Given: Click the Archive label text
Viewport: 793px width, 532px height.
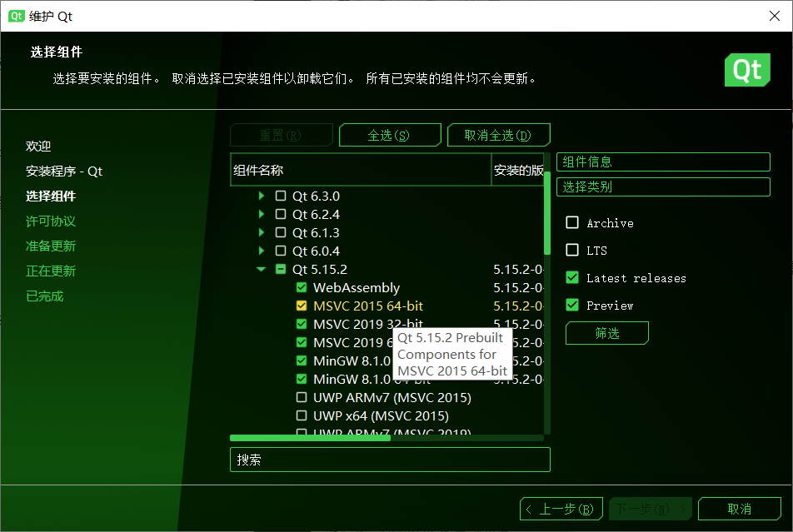Looking at the screenshot, I should (x=610, y=223).
